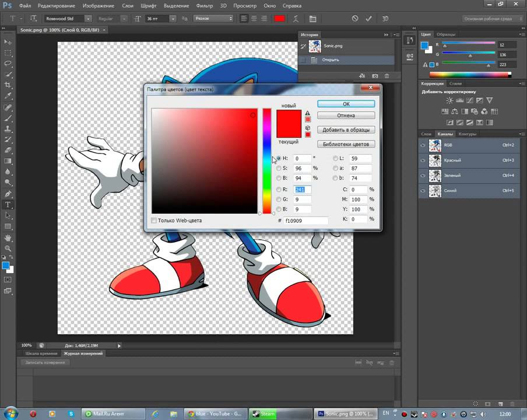Select the R red radio button
This screenshot has width=527, height=420.
[279, 190]
